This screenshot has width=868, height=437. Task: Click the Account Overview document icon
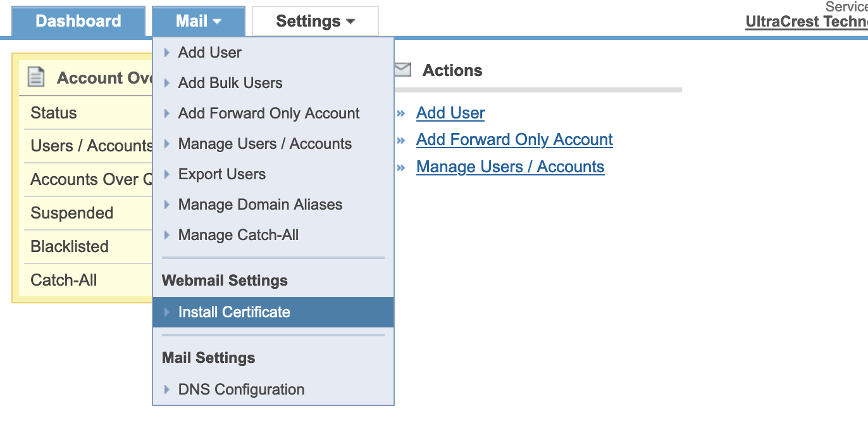click(x=37, y=78)
